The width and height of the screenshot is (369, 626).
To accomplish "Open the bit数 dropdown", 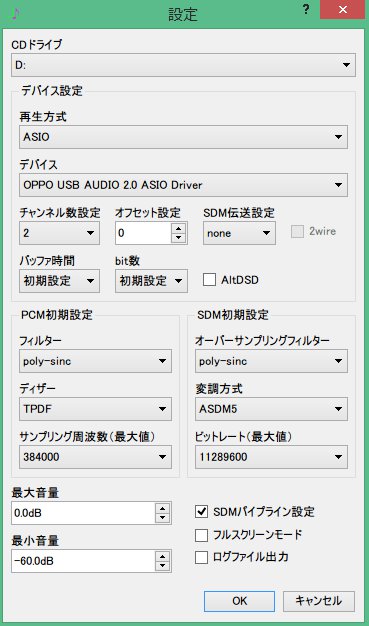I will coord(151,281).
